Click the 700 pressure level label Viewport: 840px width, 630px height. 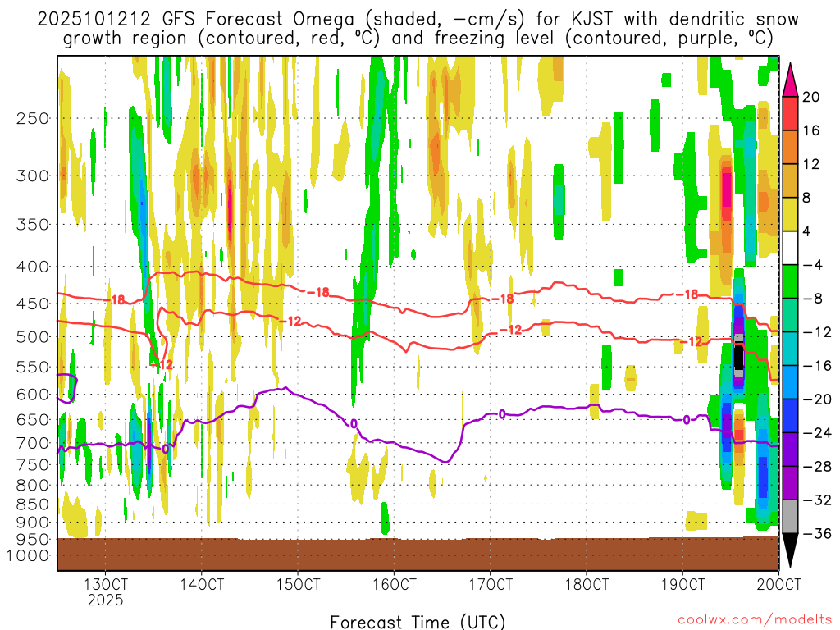(x=33, y=443)
